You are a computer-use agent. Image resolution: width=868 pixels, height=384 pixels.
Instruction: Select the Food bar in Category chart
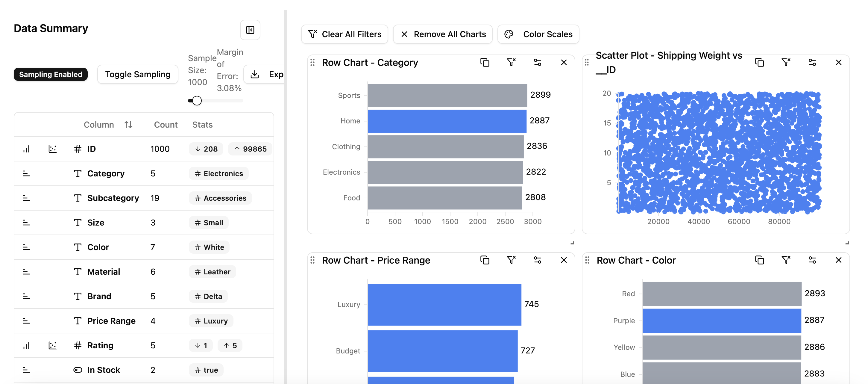point(445,198)
